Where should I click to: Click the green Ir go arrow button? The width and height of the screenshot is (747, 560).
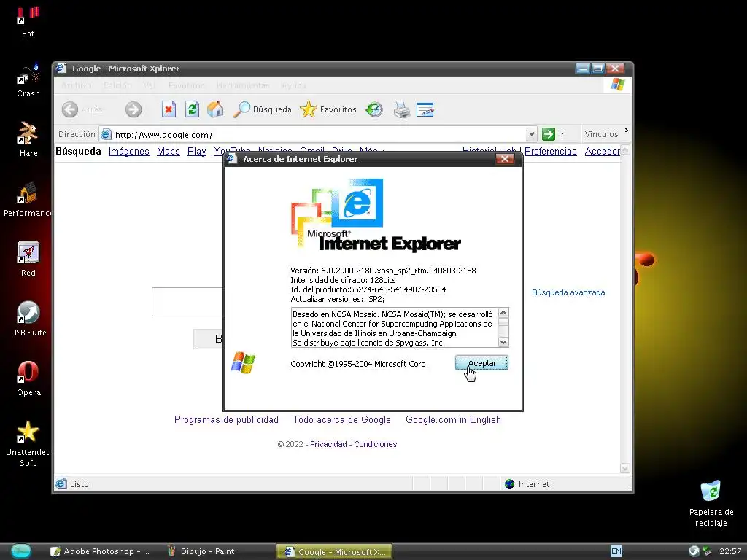pos(549,134)
